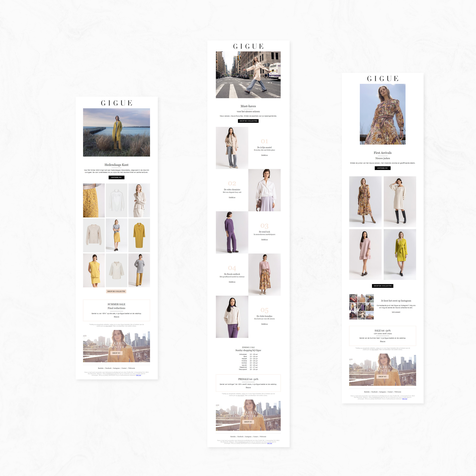Click beige SHOP DE COLLECTIE button in left email
The image size is (476, 476).
click(x=116, y=291)
